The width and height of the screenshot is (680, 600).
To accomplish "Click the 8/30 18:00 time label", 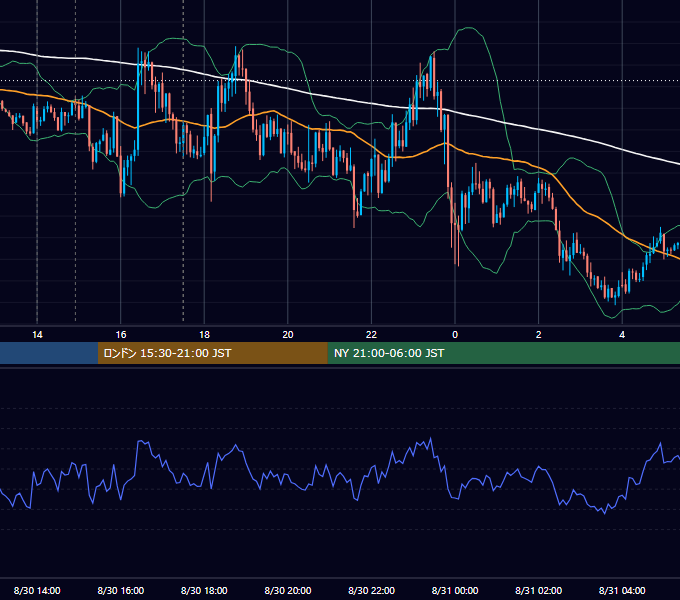I will click(x=204, y=590).
